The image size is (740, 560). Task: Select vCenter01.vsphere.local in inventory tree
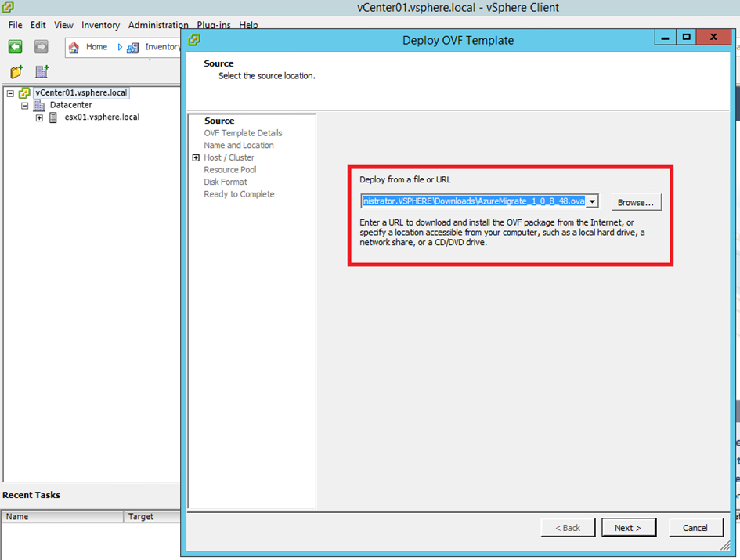point(81,92)
